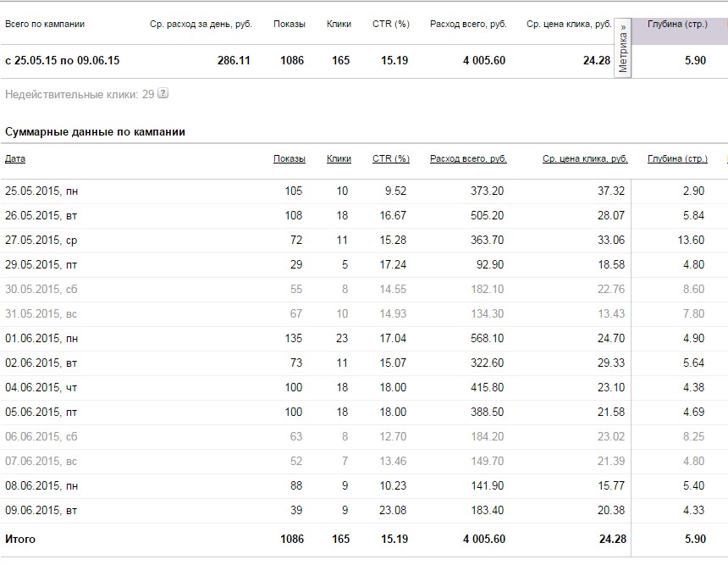The height and width of the screenshot is (565, 728).
Task: Sort by CTR (%) column in summary table
Action: 390,158
